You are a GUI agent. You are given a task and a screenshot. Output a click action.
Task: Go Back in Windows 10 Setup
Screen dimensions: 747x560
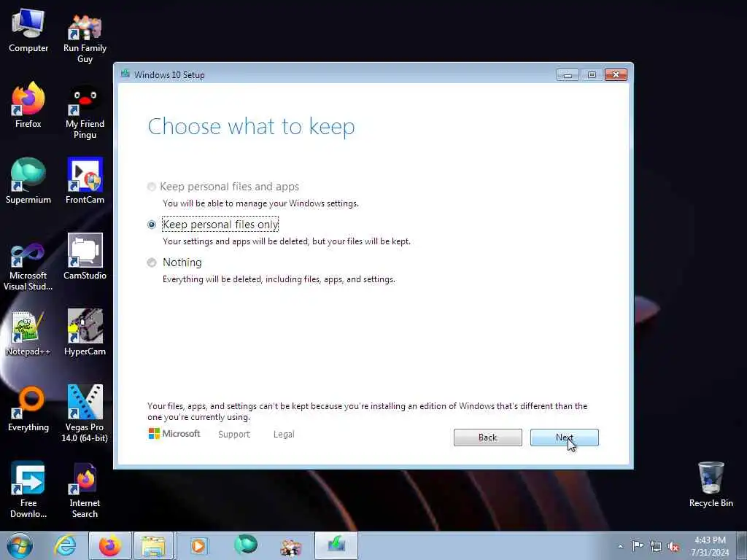pos(487,437)
